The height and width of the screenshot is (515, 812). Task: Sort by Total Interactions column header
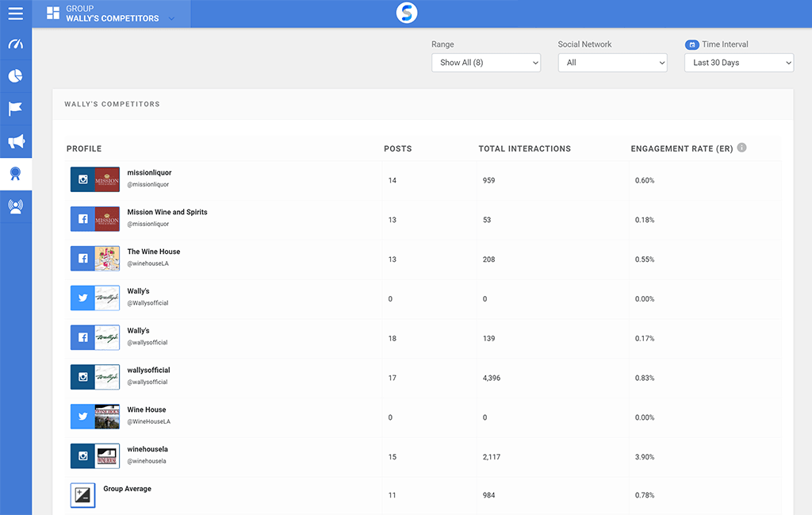click(x=524, y=148)
